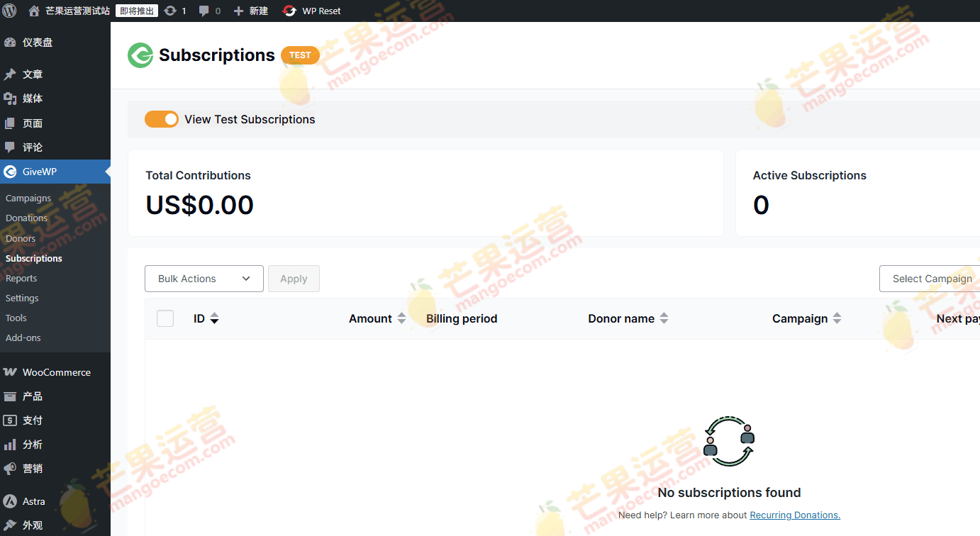Viewport: 980px width, 536px height.
Task: Click the WordPress logo in the admin bar
Action: point(9,11)
